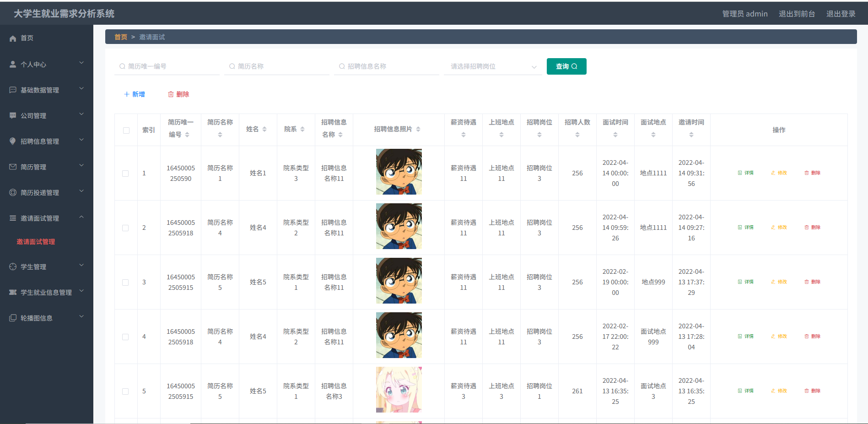868x424 pixels.
Task: Click the resume icon beside 简历管理
Action: coord(12,167)
